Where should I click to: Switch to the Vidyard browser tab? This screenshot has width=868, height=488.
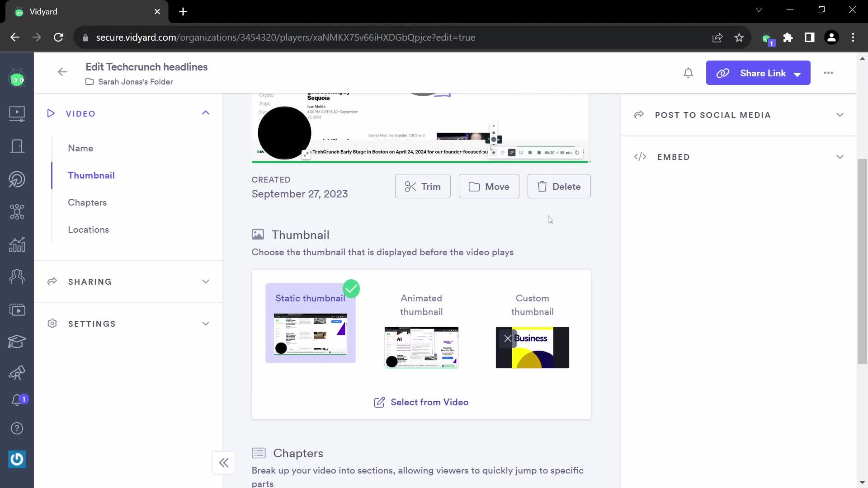pyautogui.click(x=87, y=12)
